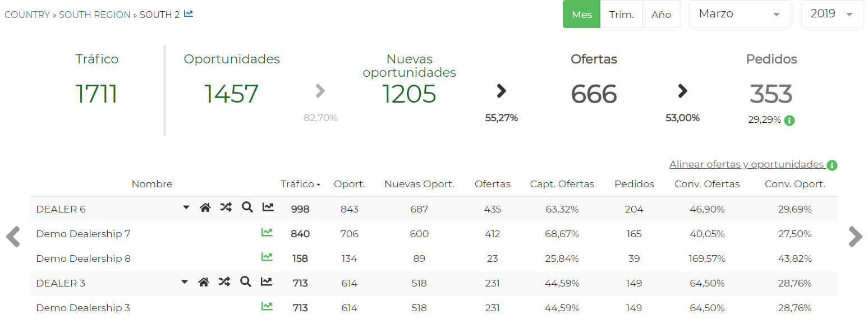Click the home icon in DEALER 3 row
The image size is (868, 328).
[x=204, y=282]
